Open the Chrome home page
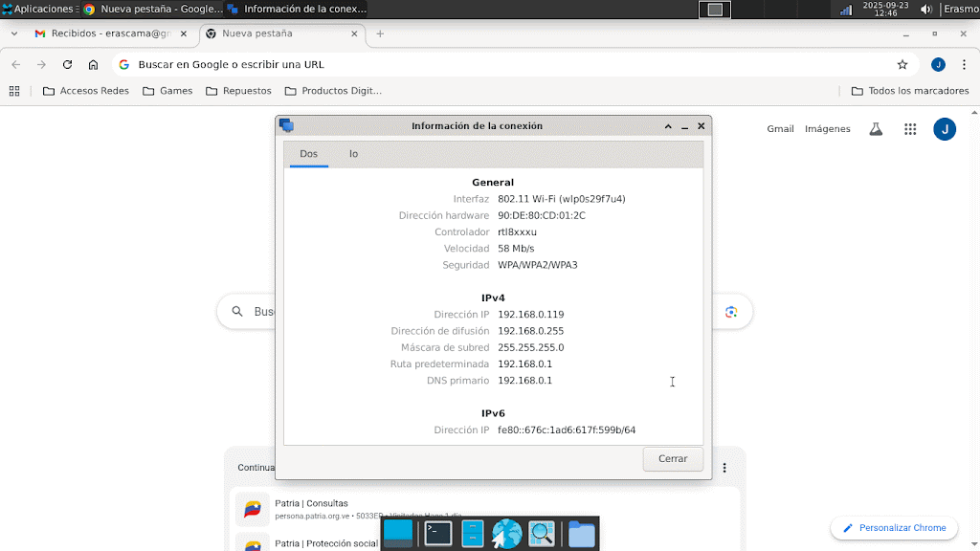Viewport: 980px width, 551px height. pyautogui.click(x=93, y=64)
